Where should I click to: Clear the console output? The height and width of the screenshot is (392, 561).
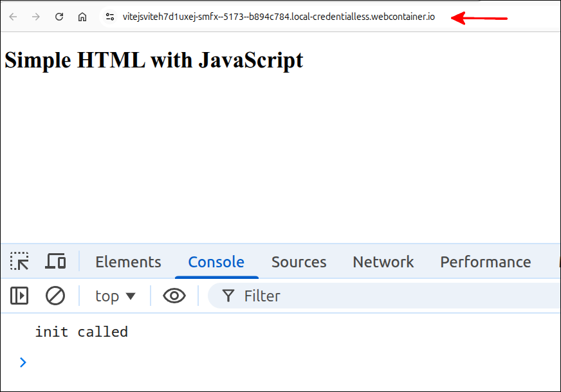point(55,296)
